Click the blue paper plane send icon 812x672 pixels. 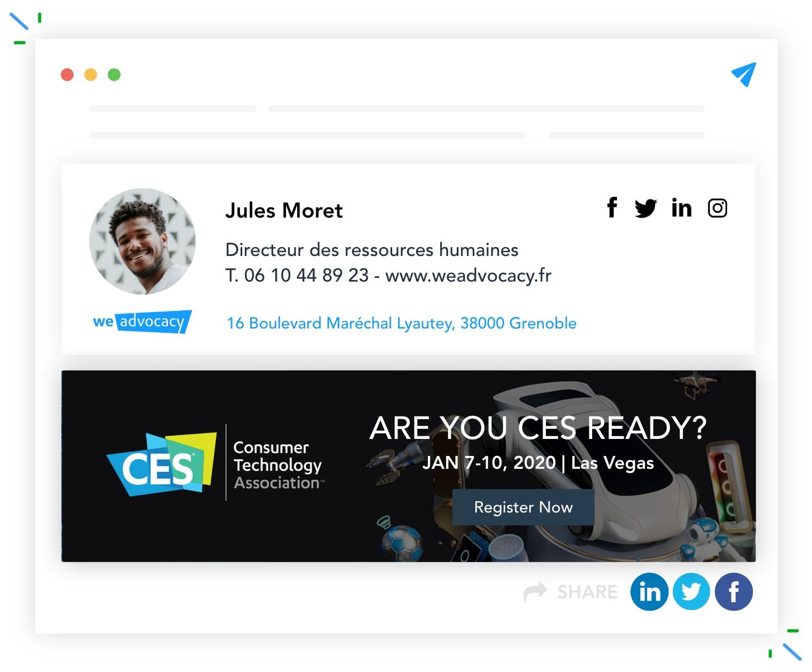point(744,74)
